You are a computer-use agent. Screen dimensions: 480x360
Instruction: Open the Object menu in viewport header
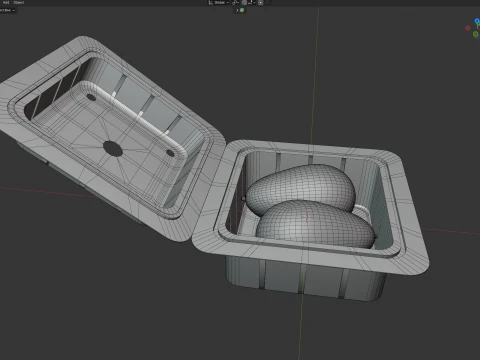19,2
